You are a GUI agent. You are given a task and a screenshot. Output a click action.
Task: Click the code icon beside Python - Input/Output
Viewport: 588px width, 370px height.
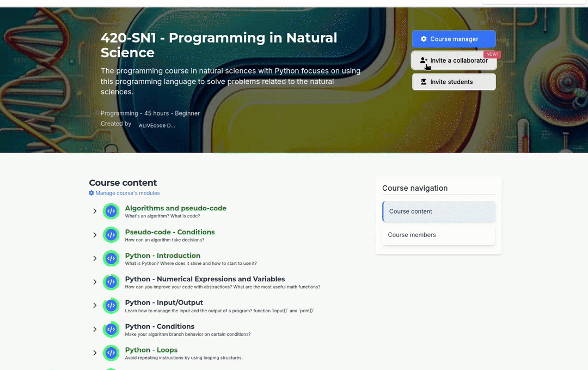(x=111, y=306)
